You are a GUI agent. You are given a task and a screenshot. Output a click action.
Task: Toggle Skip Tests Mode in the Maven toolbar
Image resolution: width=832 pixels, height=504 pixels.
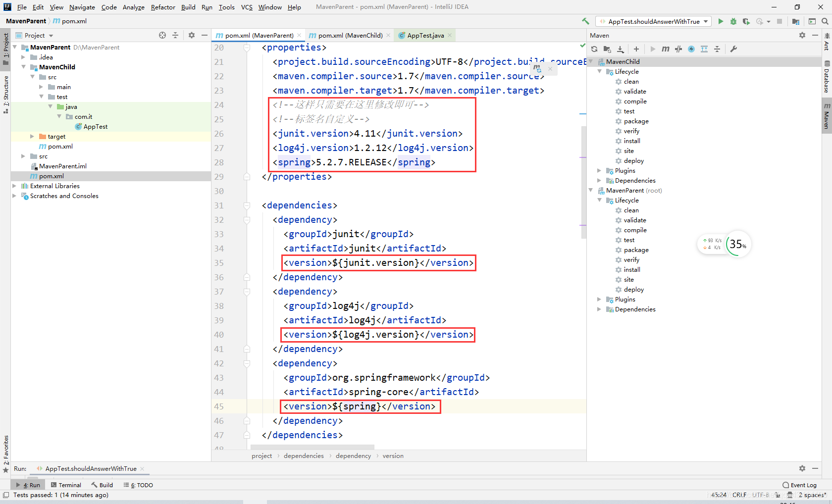[x=691, y=49]
